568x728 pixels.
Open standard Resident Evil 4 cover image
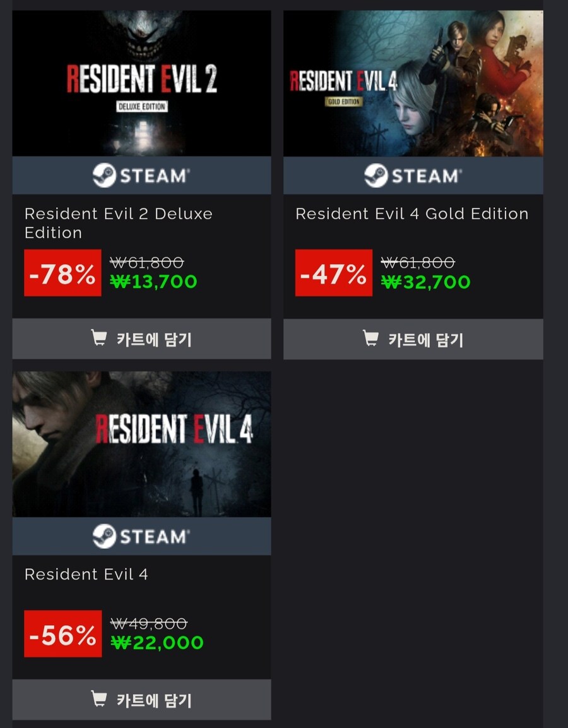coord(141,445)
